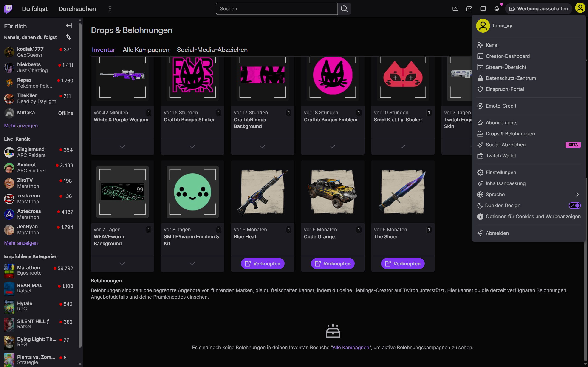
Task: Open Twitch Wallet menu entry
Action: [x=500, y=156]
